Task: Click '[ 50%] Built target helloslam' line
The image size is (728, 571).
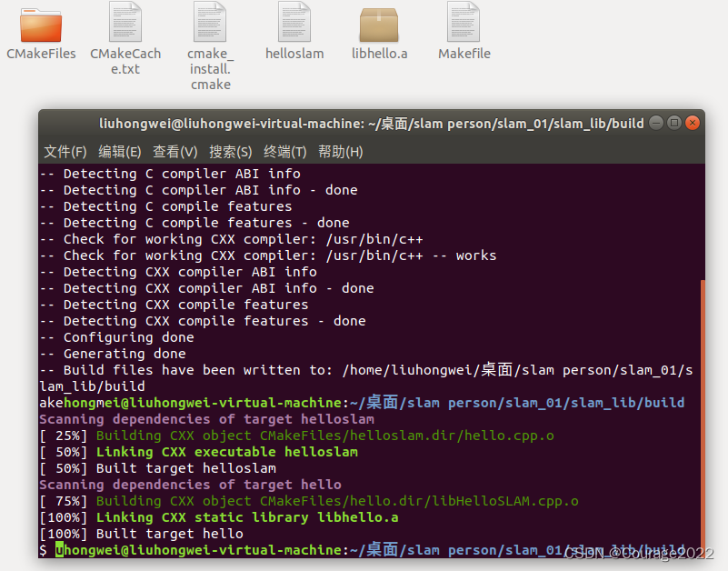Action: click(x=158, y=468)
